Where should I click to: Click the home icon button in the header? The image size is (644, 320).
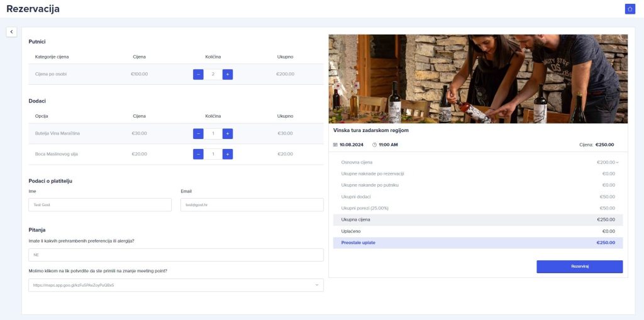pos(630,9)
